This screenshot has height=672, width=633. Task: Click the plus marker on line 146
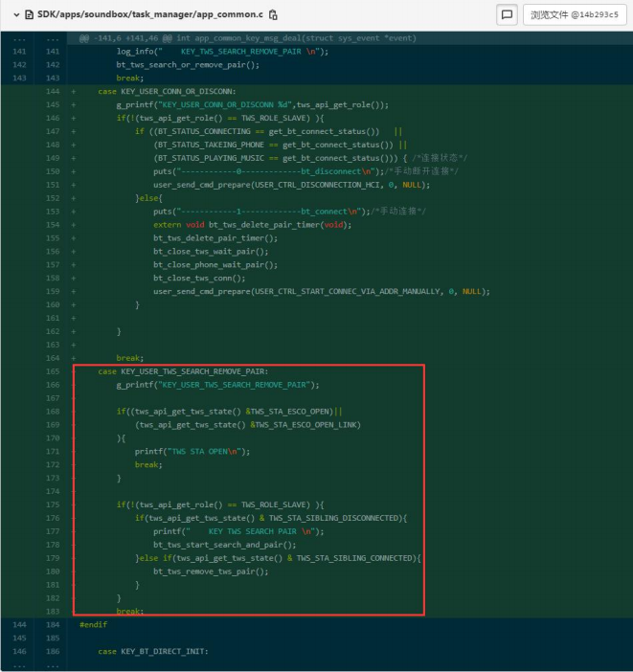tap(74, 118)
